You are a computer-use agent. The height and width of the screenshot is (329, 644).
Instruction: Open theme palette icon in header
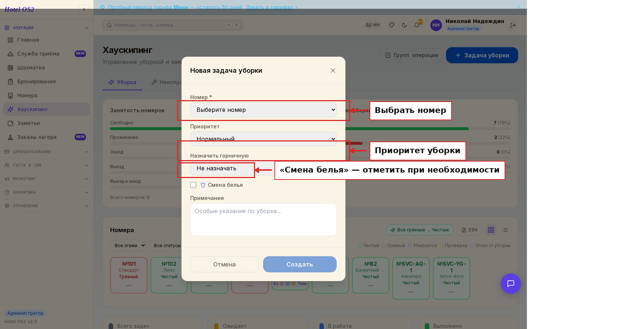pos(392,25)
